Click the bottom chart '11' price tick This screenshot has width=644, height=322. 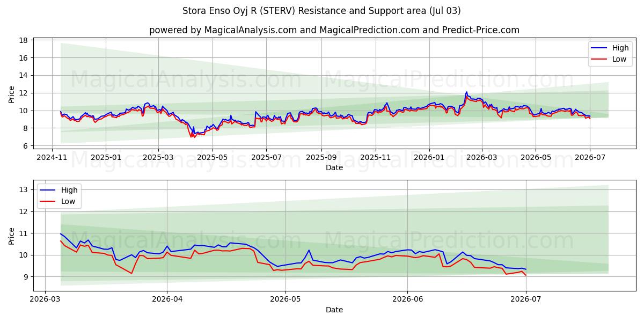(24, 233)
